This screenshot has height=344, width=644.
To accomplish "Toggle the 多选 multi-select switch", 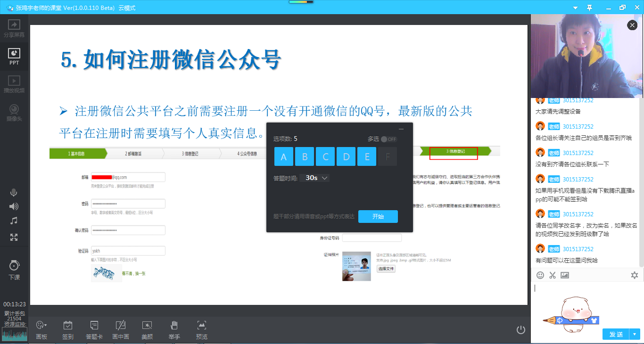I will point(389,139).
